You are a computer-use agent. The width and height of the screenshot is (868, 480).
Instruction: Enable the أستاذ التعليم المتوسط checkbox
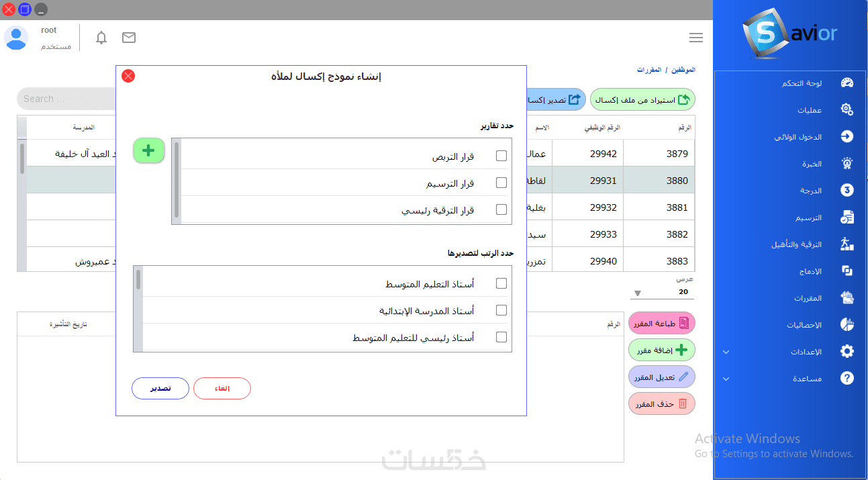coord(501,284)
